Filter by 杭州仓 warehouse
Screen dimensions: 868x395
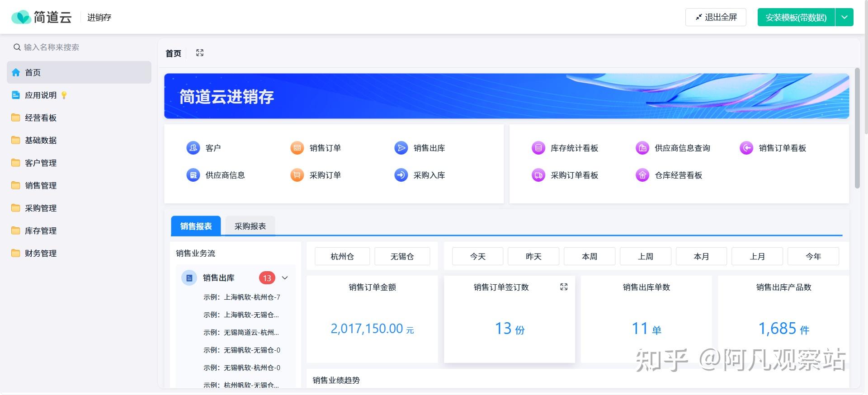[342, 256]
